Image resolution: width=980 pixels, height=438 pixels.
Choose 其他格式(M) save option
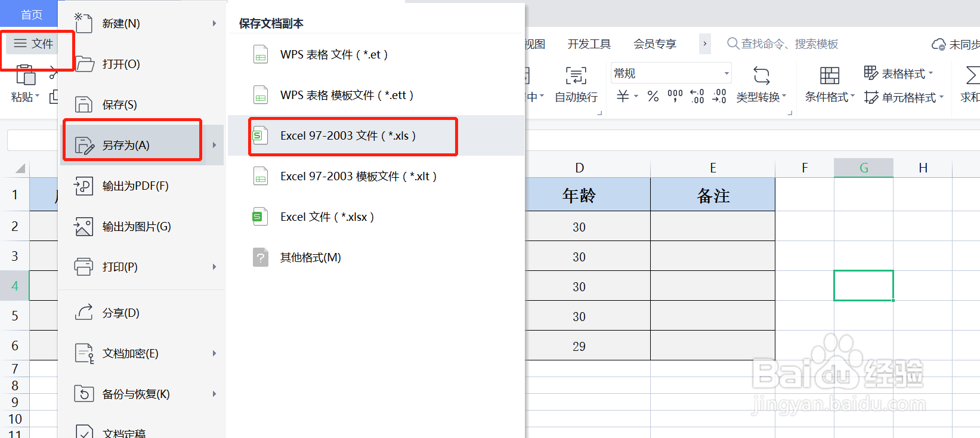coord(376,258)
